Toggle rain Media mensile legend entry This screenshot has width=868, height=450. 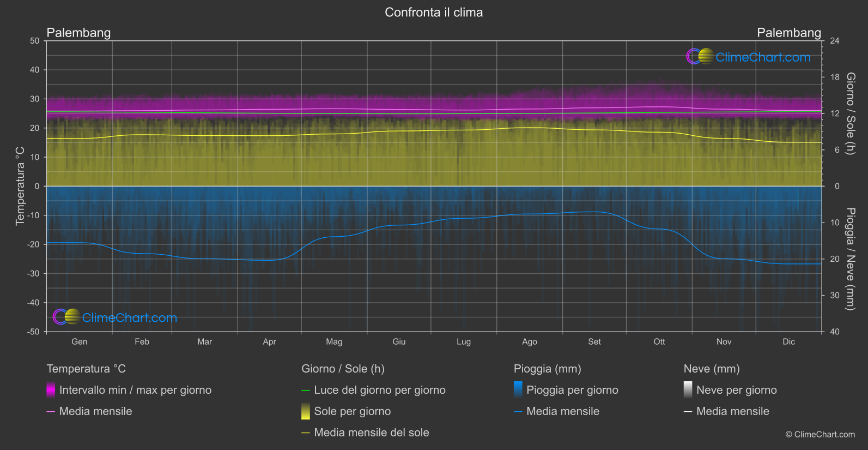click(557, 411)
